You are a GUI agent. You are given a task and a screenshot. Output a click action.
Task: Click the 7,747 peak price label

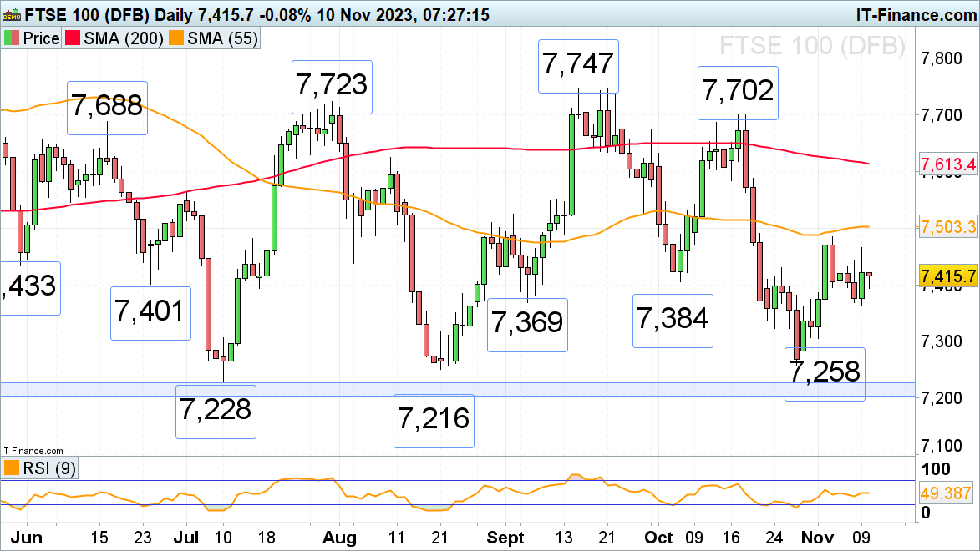[579, 66]
